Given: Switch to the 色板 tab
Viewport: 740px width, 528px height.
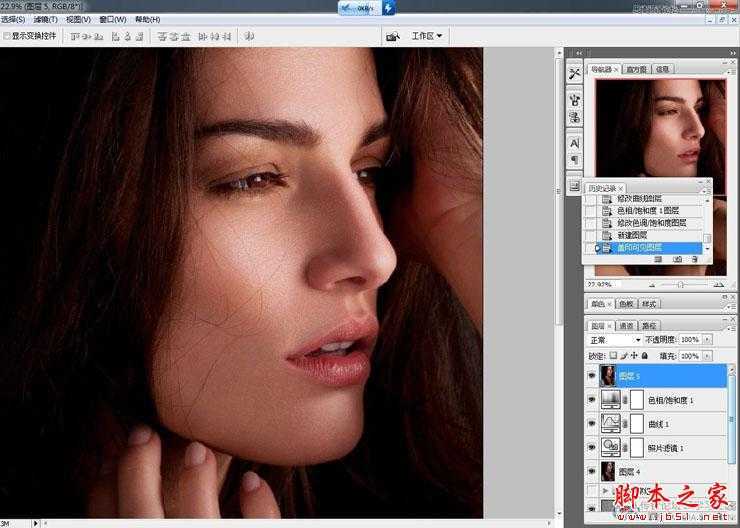Looking at the screenshot, I should pos(626,304).
